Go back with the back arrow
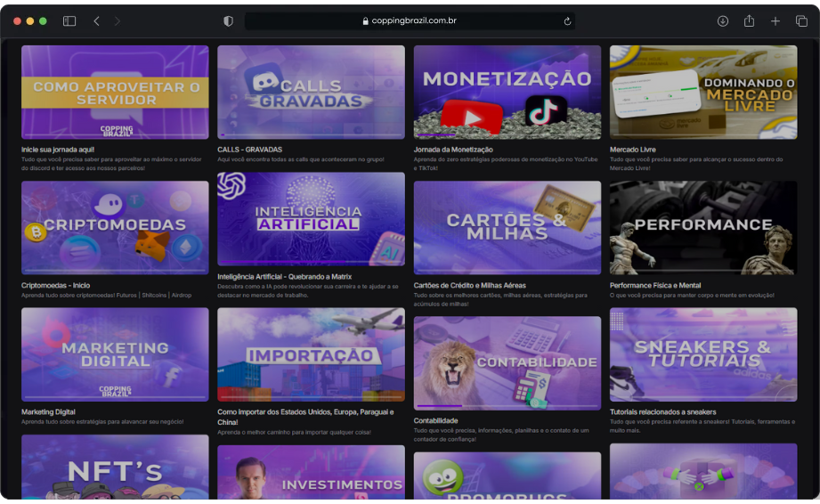The image size is (820, 504). (96, 20)
